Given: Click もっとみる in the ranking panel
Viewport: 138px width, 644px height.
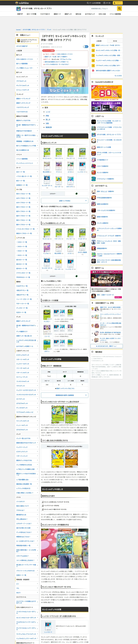Looking at the screenshot, I should pos(118,75).
